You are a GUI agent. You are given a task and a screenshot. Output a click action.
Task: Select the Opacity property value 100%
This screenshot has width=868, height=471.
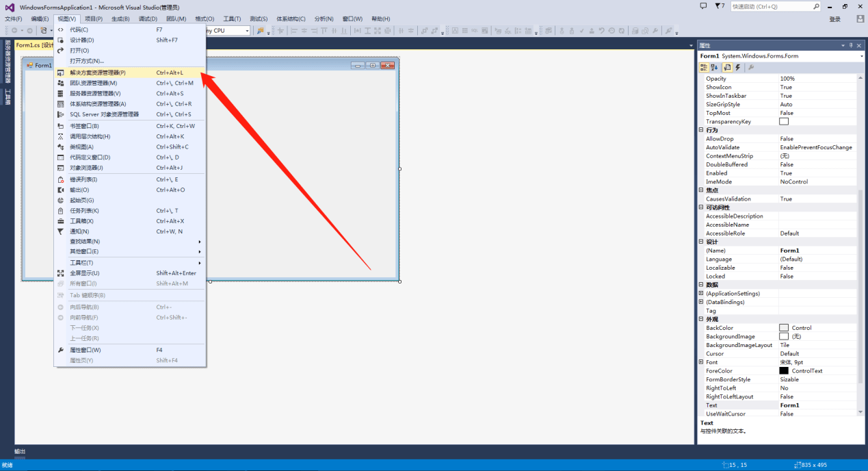(x=817, y=79)
